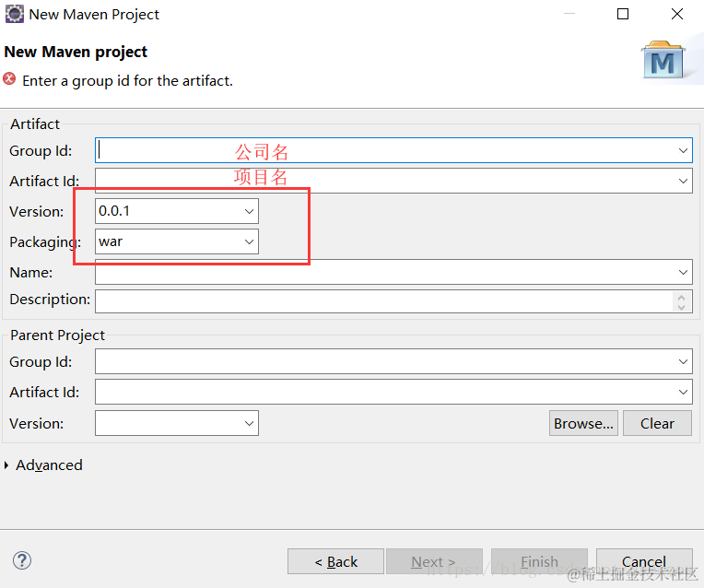704x588 pixels.
Task: Open the Artifact Id dropdown arrow under Artifact
Action: 683,181
